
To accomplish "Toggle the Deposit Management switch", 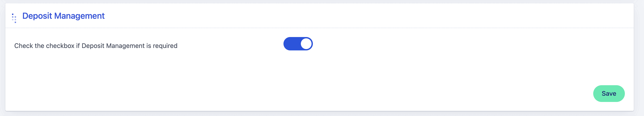I will pyautogui.click(x=298, y=44).
